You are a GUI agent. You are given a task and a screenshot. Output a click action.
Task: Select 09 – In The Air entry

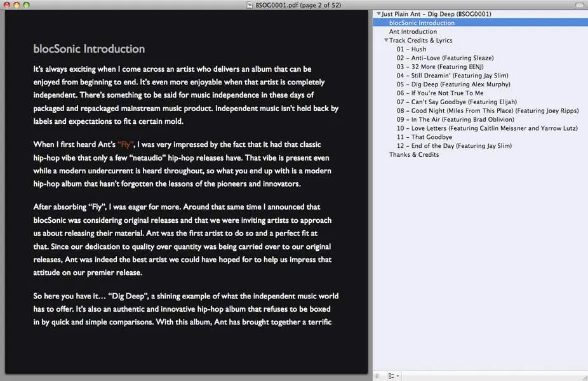pos(455,119)
